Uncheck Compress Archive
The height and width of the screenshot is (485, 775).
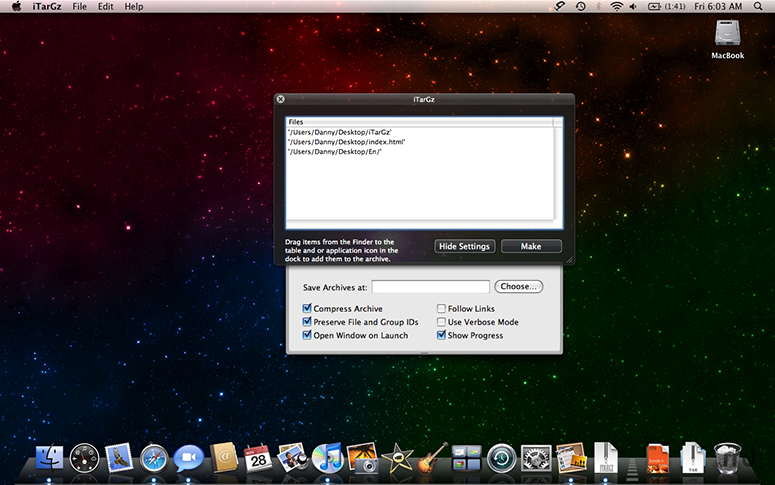(307, 308)
